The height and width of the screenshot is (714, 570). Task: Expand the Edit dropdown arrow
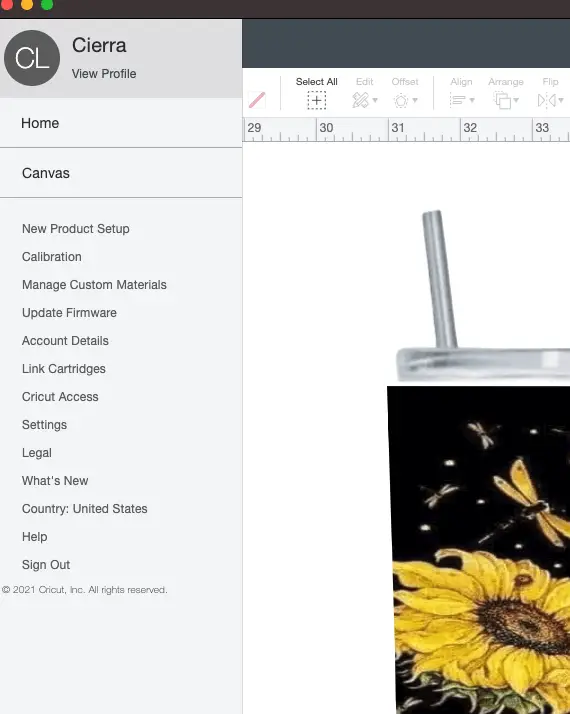click(x=375, y=100)
